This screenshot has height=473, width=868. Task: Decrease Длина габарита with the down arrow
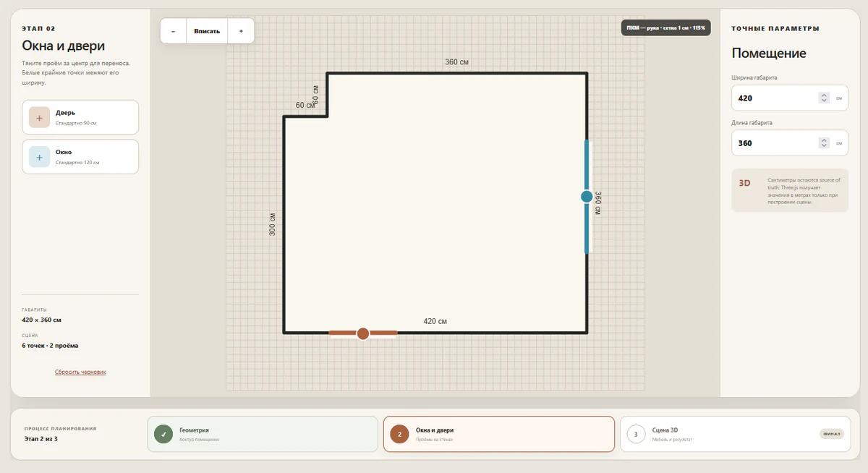coord(824,146)
